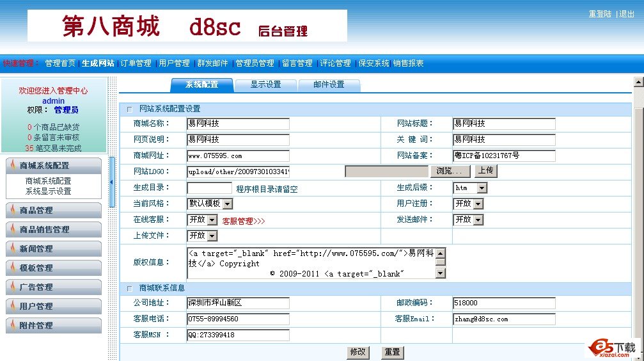This screenshot has height=361, width=644.
Task: Click flame icon beside 商品销售管理
Action: (x=13, y=229)
